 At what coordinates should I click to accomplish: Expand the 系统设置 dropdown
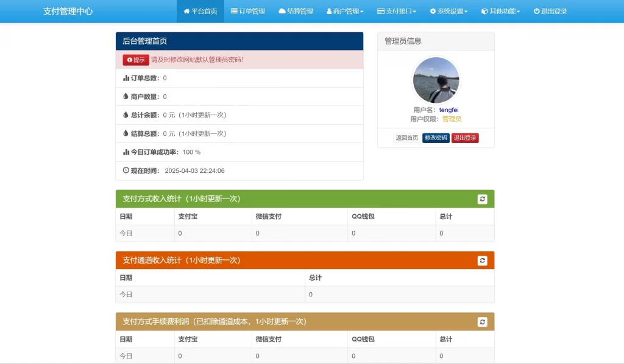(x=448, y=10)
